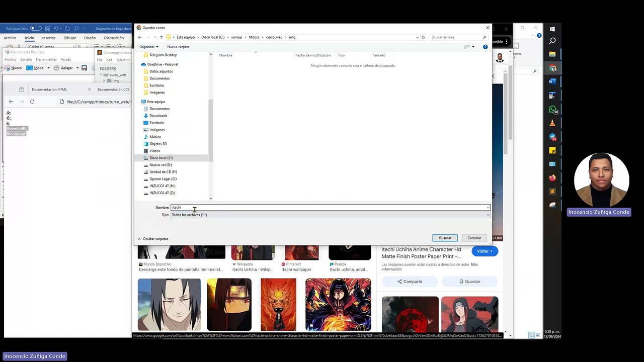The width and height of the screenshot is (644, 362).
Task: Click the refresh icon beside address bar
Action: coord(423,37)
